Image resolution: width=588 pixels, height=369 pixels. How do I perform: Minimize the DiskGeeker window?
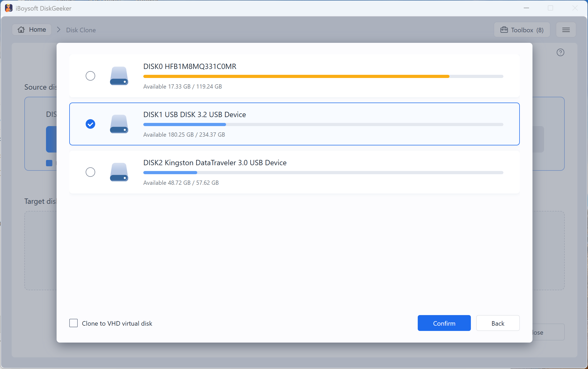tap(526, 8)
